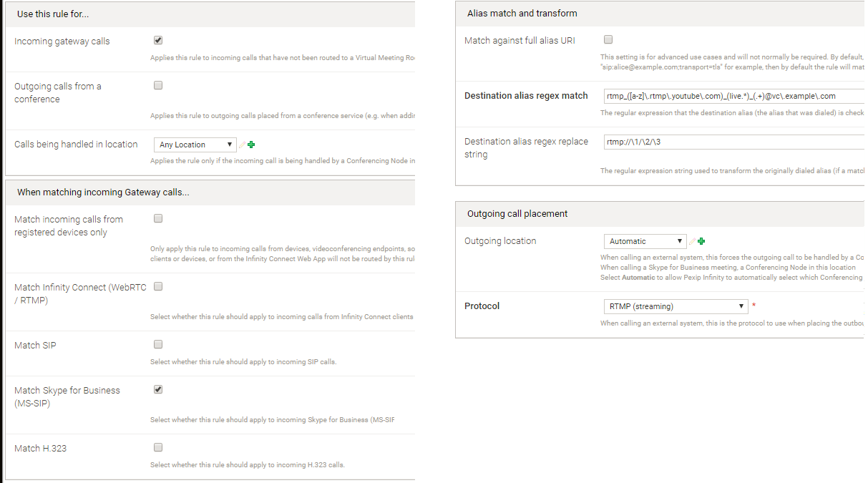Open the Outgoing location Automatic dropdown
868x483 pixels.
click(643, 241)
